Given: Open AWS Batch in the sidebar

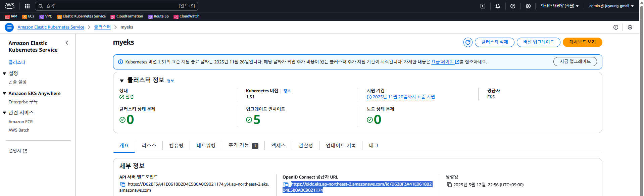Looking at the screenshot, I should [19, 130].
